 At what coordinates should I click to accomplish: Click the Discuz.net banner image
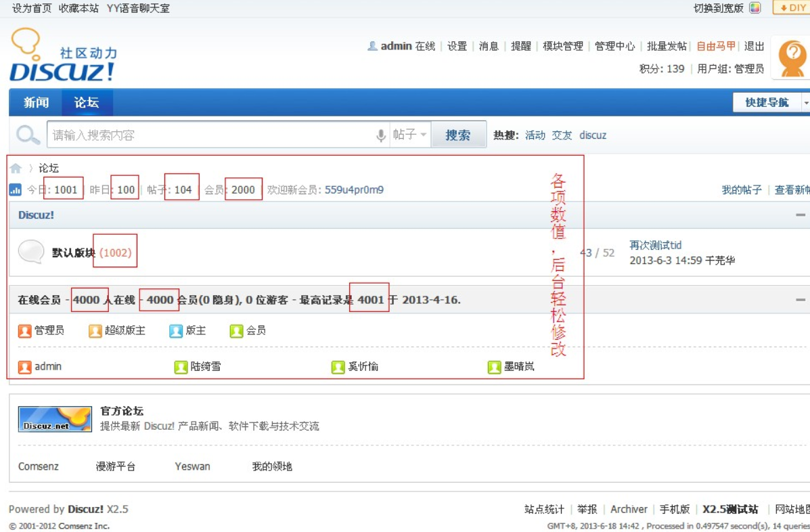(55, 419)
